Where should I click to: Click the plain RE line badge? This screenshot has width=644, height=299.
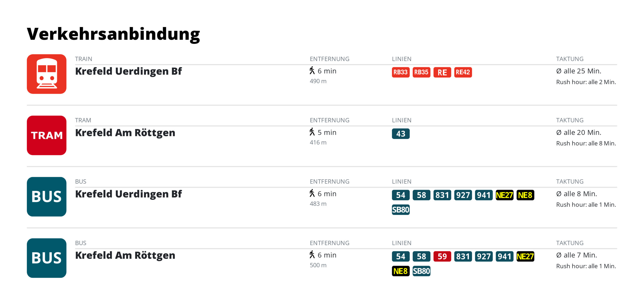[442, 72]
